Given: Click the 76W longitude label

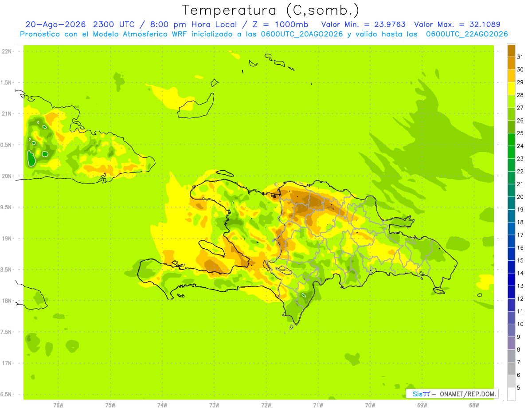Looking at the screenshot, I should pyautogui.click(x=58, y=405).
